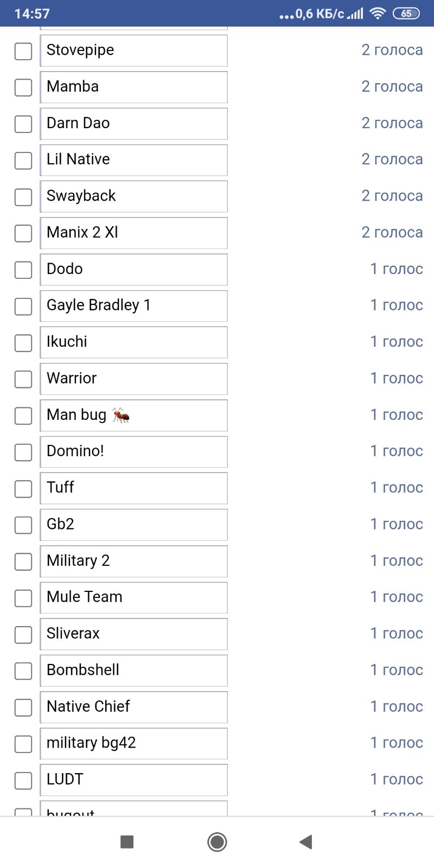
Task: Select the Native Chief checkbox
Action: tap(23, 707)
